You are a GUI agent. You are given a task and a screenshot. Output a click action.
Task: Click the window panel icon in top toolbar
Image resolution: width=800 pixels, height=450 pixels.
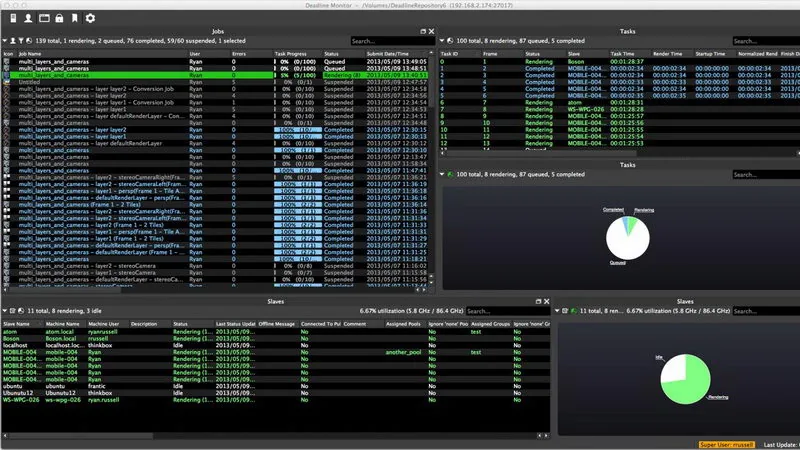click(44, 18)
